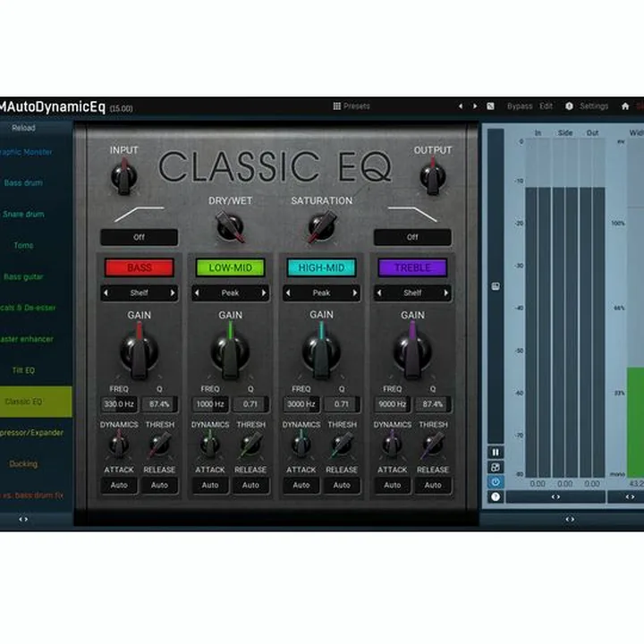The image size is (644, 644).
Task: Select the Bass drum preset tab
Action: coord(23,182)
